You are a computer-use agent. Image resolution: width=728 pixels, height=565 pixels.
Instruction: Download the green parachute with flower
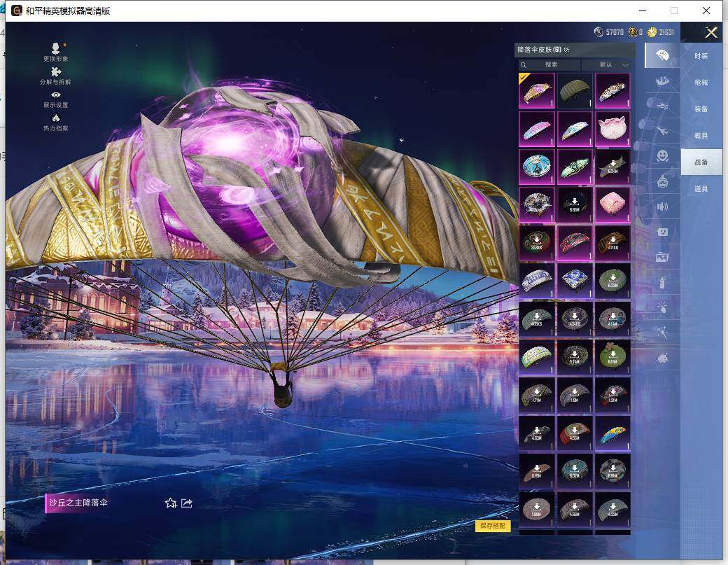click(x=613, y=358)
